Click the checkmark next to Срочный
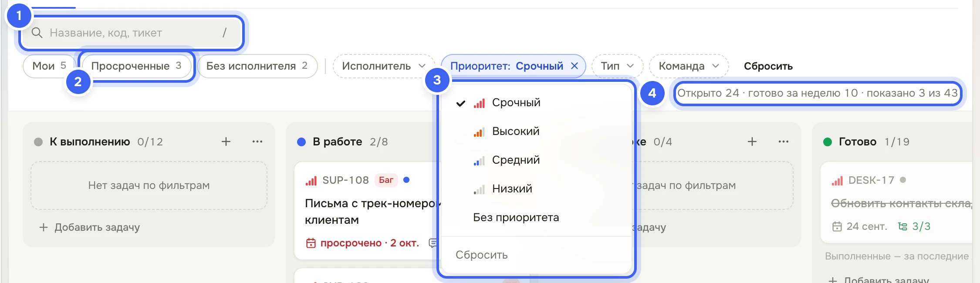The width and height of the screenshot is (980, 283). click(x=460, y=103)
